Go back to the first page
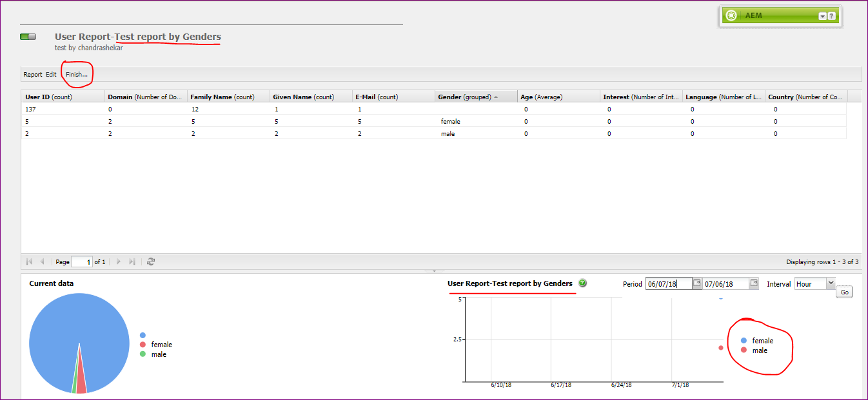868x400 pixels. pos(28,262)
